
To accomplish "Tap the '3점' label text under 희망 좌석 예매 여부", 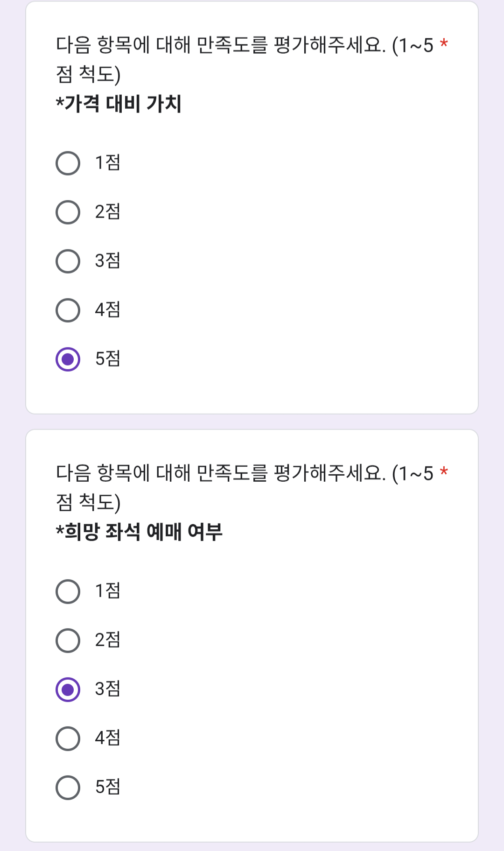I will tap(108, 689).
